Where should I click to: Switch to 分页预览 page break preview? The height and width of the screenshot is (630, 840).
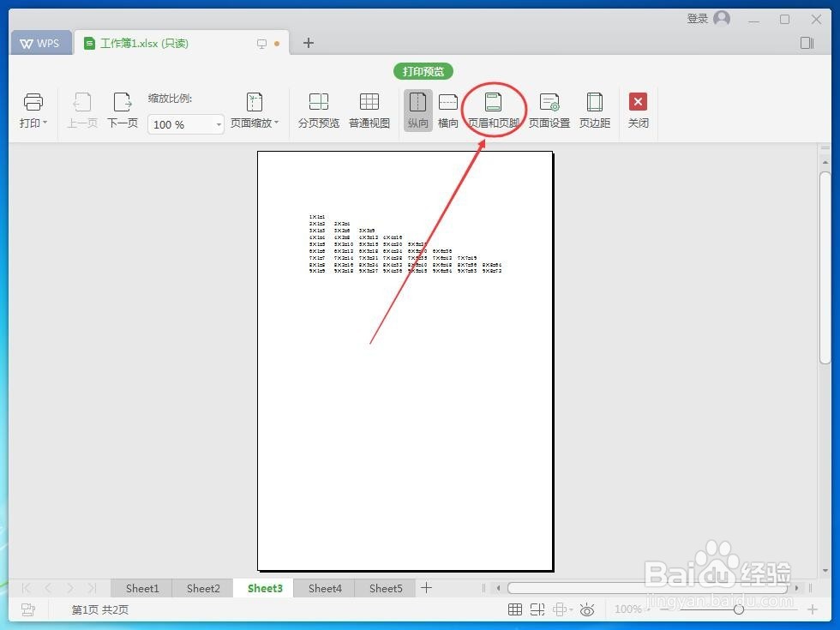click(319, 110)
